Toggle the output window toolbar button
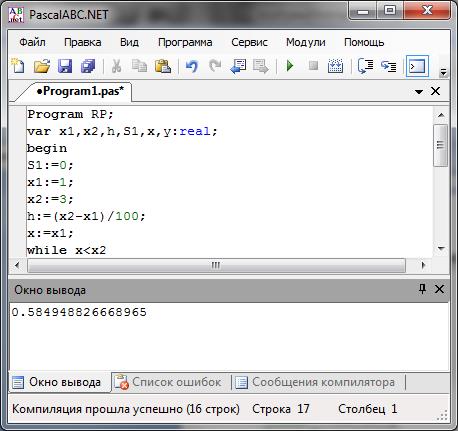 point(417,66)
